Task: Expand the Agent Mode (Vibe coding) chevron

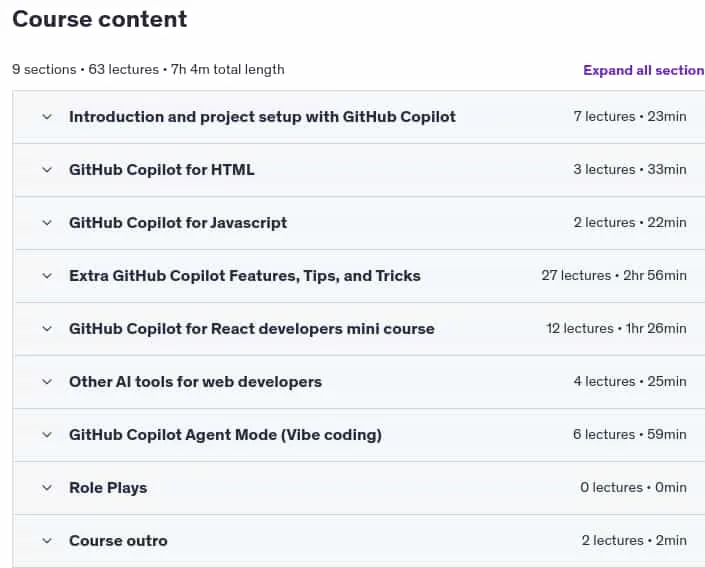Action: pyautogui.click(x=47, y=435)
